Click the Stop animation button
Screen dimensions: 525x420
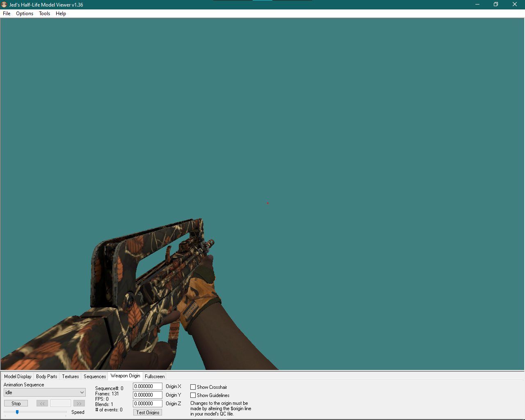16,404
